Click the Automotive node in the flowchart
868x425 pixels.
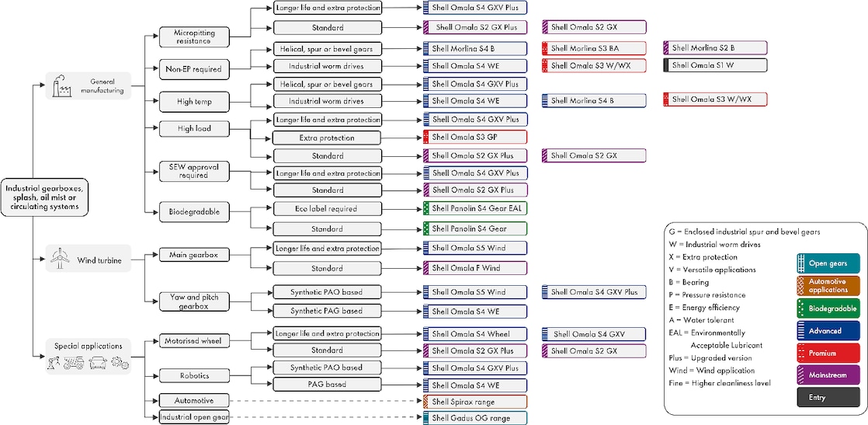[x=194, y=400]
